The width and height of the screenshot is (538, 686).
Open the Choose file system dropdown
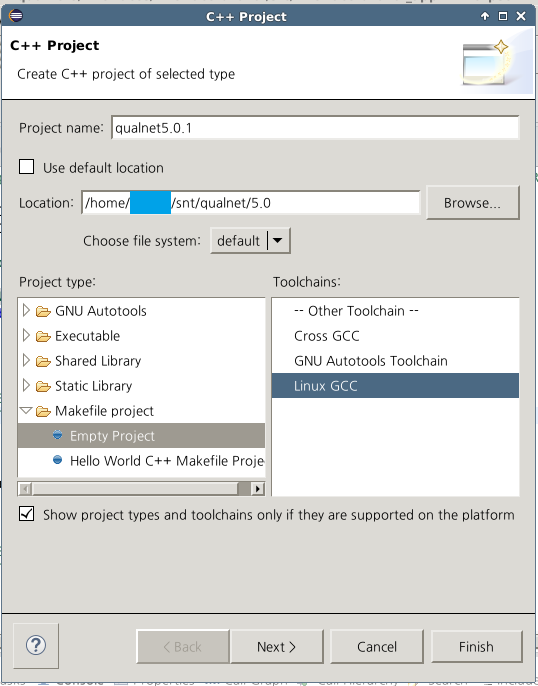click(250, 241)
